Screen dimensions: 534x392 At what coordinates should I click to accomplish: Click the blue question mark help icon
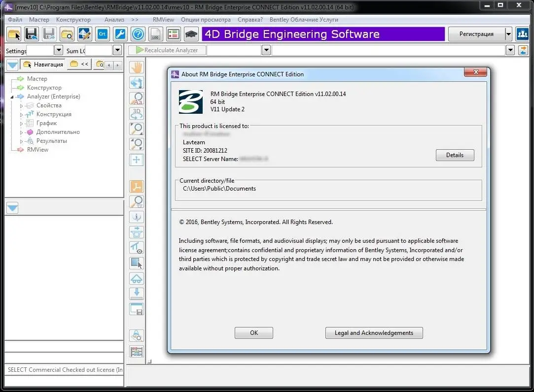[138, 34]
